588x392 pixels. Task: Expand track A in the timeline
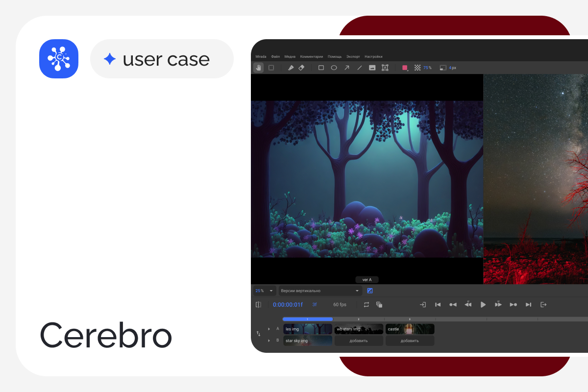click(x=269, y=329)
